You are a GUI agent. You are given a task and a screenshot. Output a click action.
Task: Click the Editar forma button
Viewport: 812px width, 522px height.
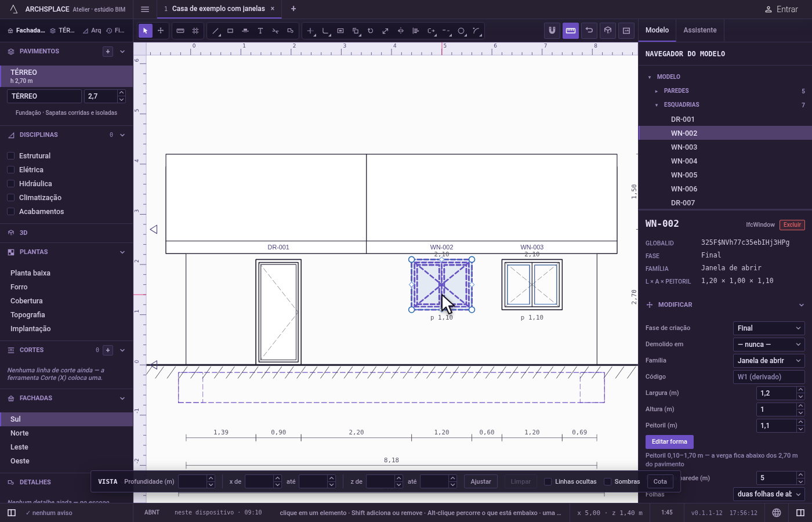pyautogui.click(x=669, y=442)
